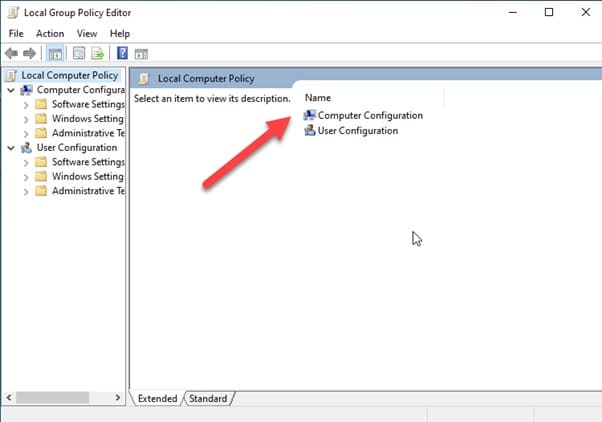Collapse the User Configuration tree node
602x422 pixels.
[x=11, y=148]
